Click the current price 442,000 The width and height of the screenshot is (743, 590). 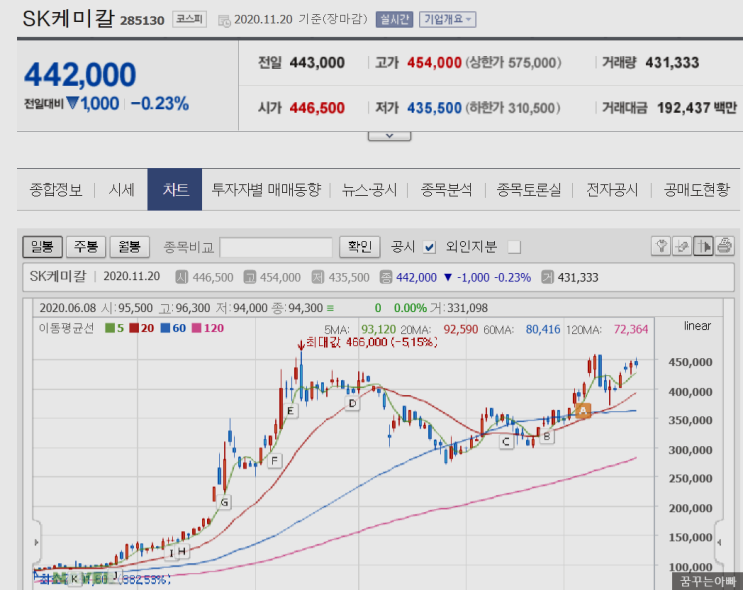tap(80, 75)
